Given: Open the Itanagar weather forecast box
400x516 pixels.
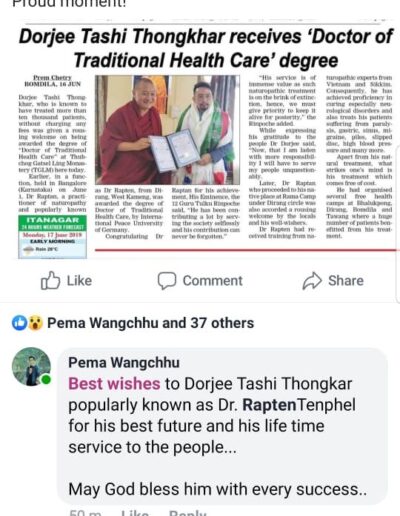Looking at the screenshot, I should pyautogui.click(x=52, y=237).
